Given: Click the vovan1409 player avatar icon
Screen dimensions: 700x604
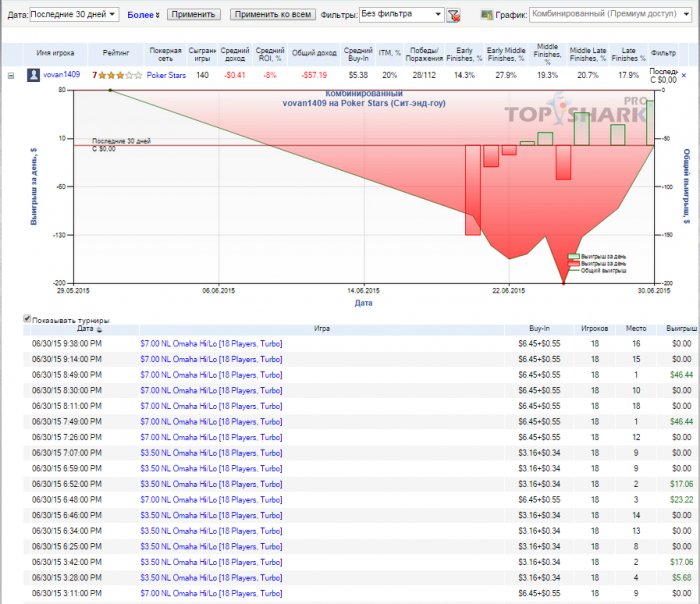Looking at the screenshot, I should pyautogui.click(x=34, y=75).
